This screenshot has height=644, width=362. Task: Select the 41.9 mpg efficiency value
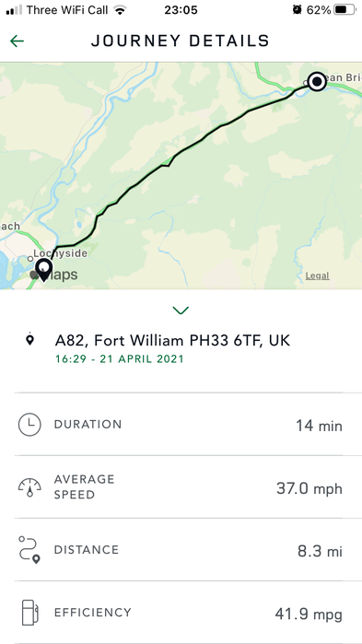(309, 614)
